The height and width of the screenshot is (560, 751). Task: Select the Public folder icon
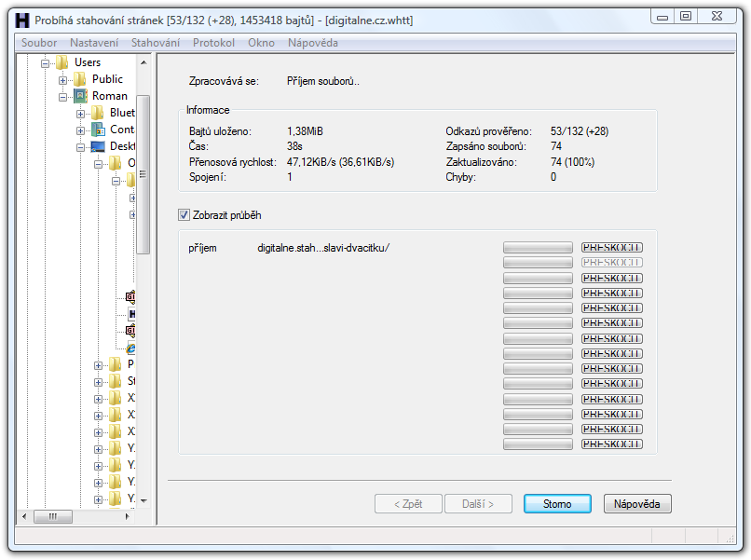click(x=80, y=79)
